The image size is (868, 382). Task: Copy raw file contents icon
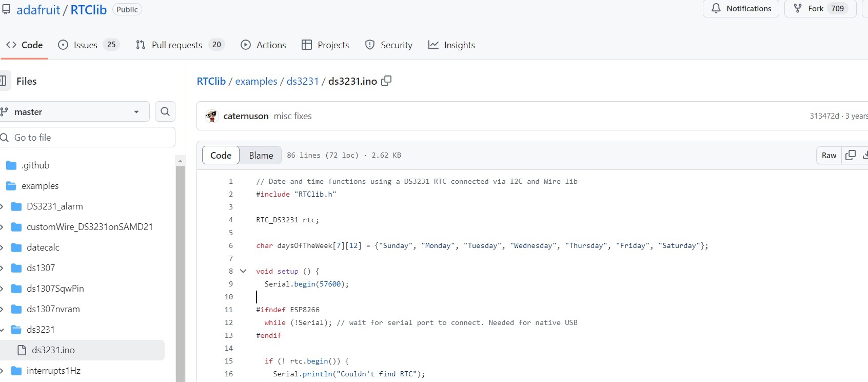(x=850, y=155)
